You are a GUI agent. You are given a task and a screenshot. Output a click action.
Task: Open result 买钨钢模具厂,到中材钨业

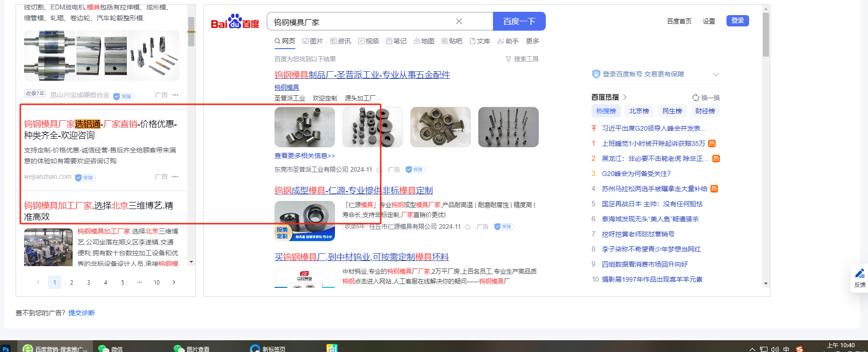click(x=362, y=257)
